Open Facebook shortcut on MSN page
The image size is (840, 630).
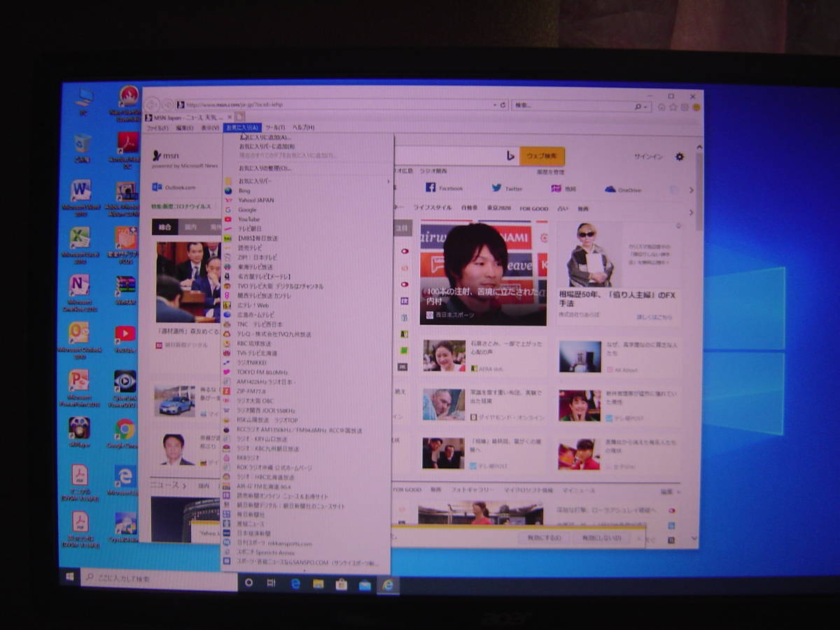pos(444,188)
